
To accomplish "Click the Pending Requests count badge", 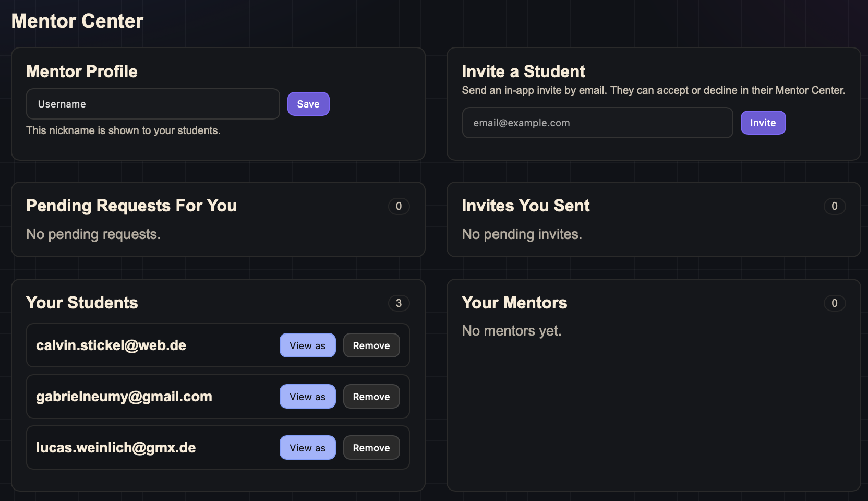I will point(399,206).
